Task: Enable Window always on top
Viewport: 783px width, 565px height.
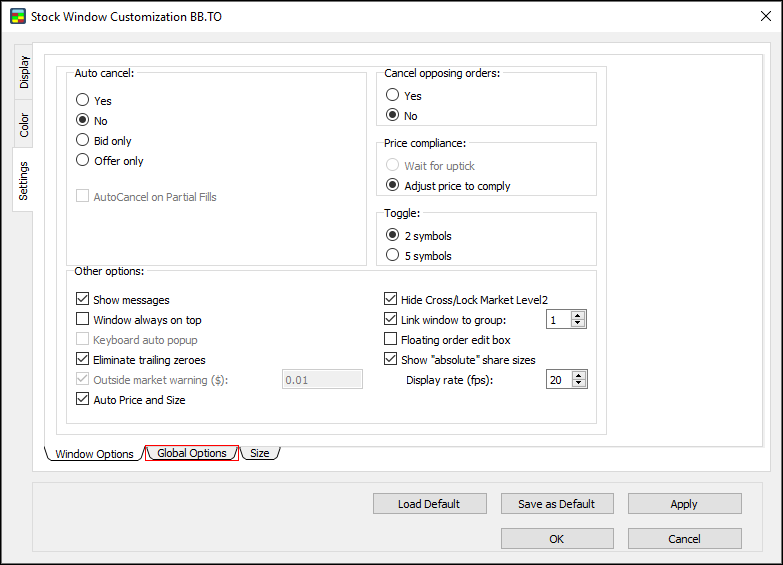Action: [x=83, y=320]
